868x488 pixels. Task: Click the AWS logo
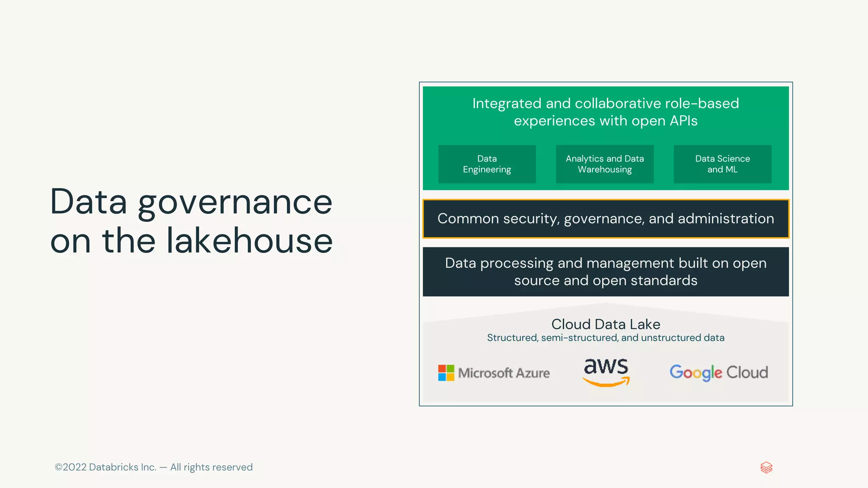tap(606, 372)
